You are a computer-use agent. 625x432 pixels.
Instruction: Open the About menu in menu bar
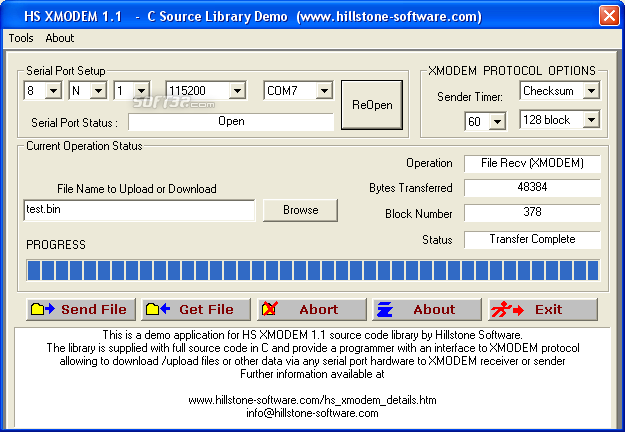coord(60,38)
